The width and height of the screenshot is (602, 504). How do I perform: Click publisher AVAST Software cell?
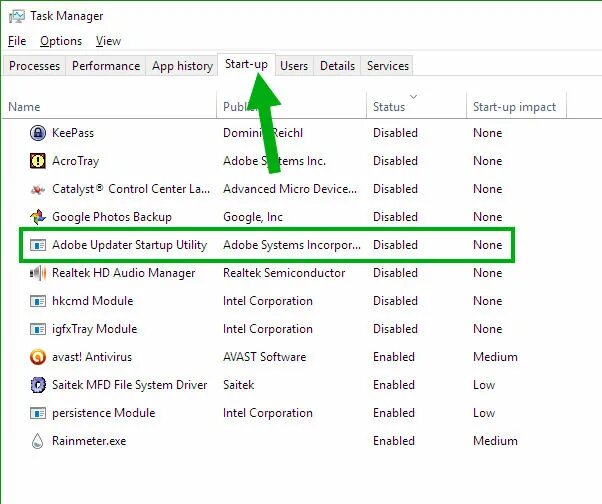(265, 357)
